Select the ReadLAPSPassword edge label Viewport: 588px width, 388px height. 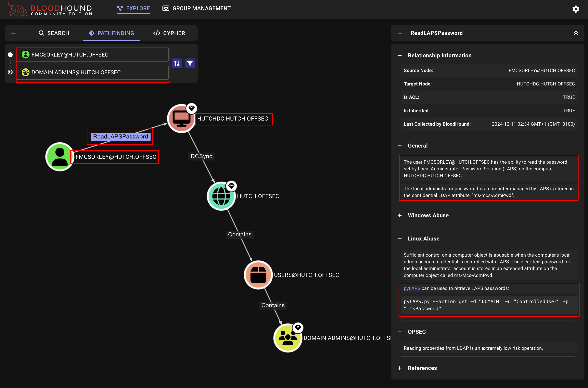[121, 137]
